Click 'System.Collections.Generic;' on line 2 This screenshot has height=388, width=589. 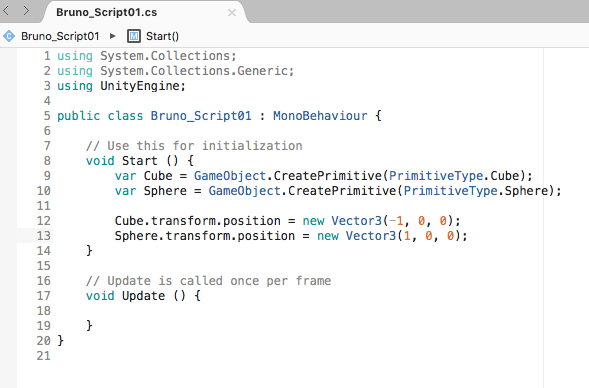[197, 71]
